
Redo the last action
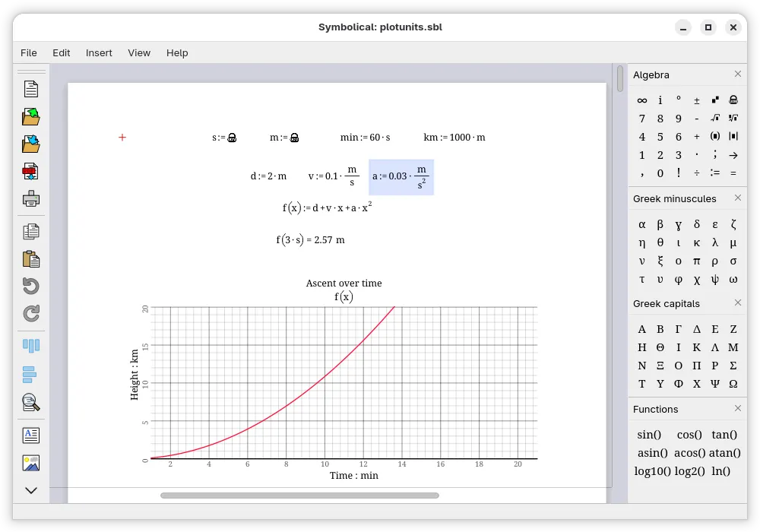(x=31, y=313)
